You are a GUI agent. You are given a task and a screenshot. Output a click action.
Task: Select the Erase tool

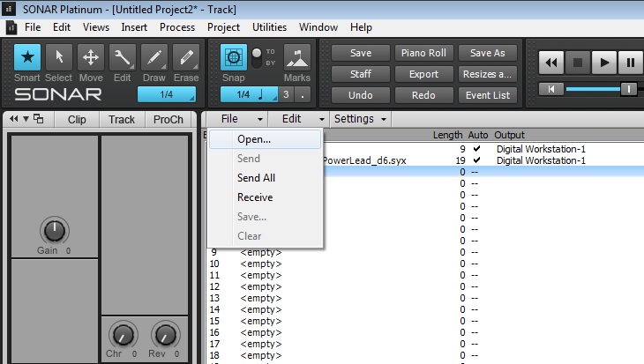tap(186, 57)
